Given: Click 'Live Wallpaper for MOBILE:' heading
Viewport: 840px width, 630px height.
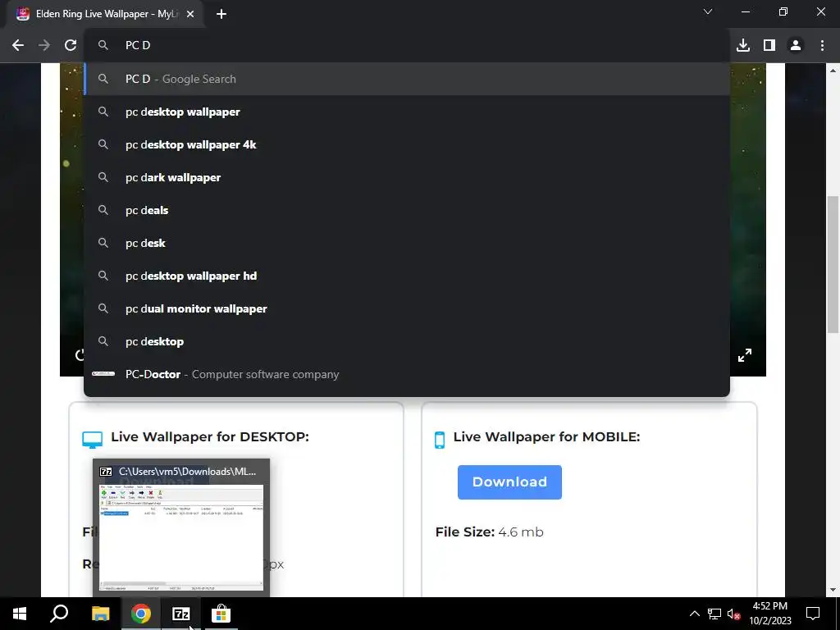Looking at the screenshot, I should tap(546, 436).
